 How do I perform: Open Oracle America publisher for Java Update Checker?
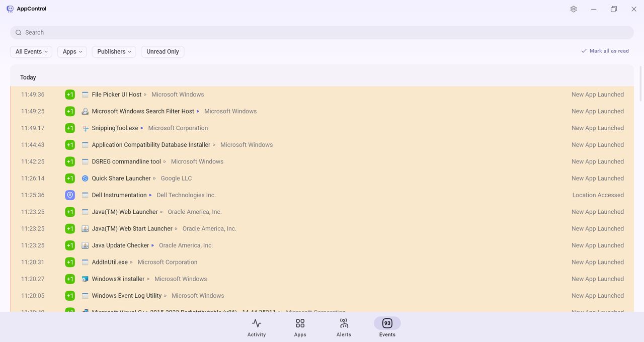pos(186,245)
